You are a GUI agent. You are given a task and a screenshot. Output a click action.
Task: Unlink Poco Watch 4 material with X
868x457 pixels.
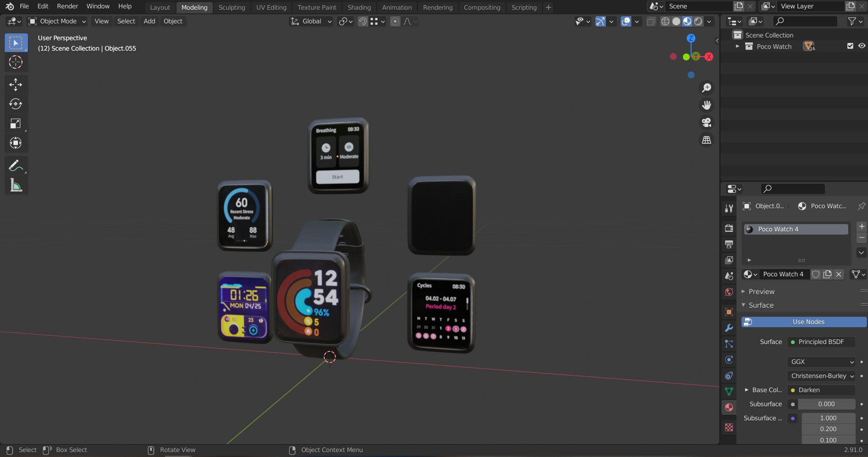point(839,274)
